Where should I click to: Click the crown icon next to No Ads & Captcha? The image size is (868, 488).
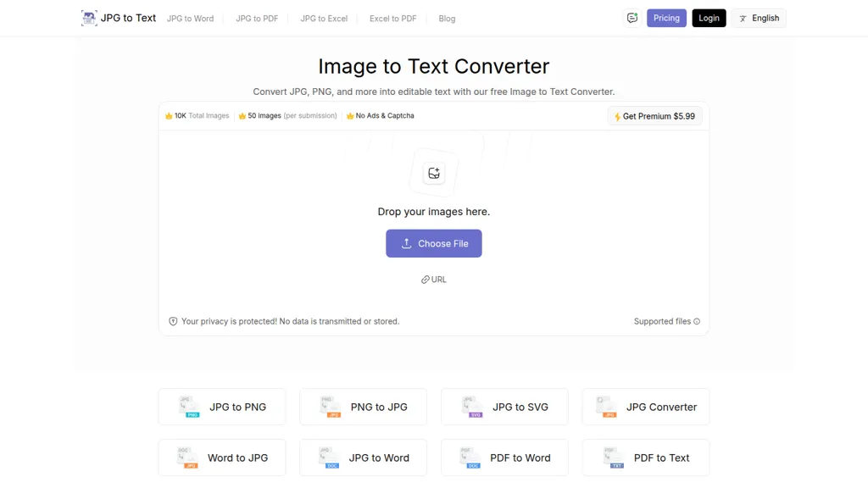coord(350,116)
